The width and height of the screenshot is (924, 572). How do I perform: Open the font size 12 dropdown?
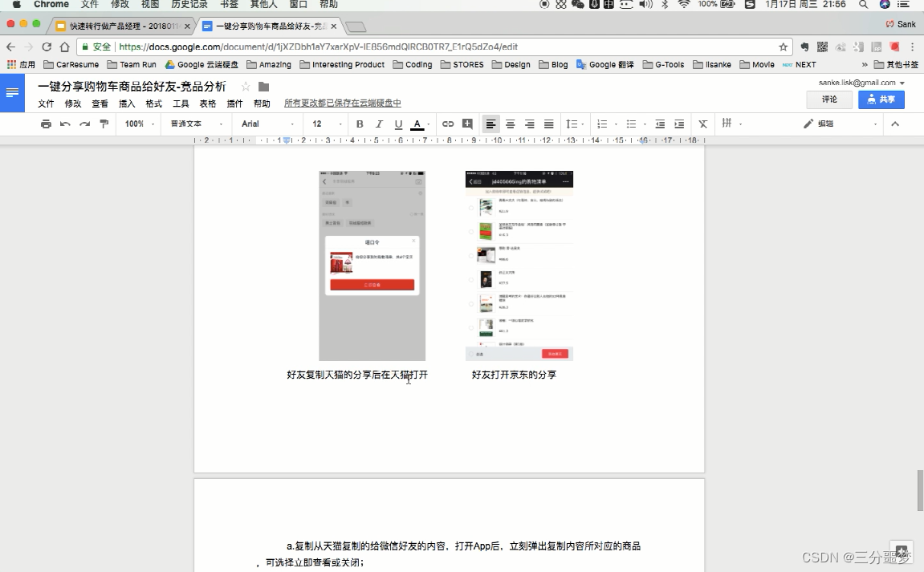tap(327, 124)
